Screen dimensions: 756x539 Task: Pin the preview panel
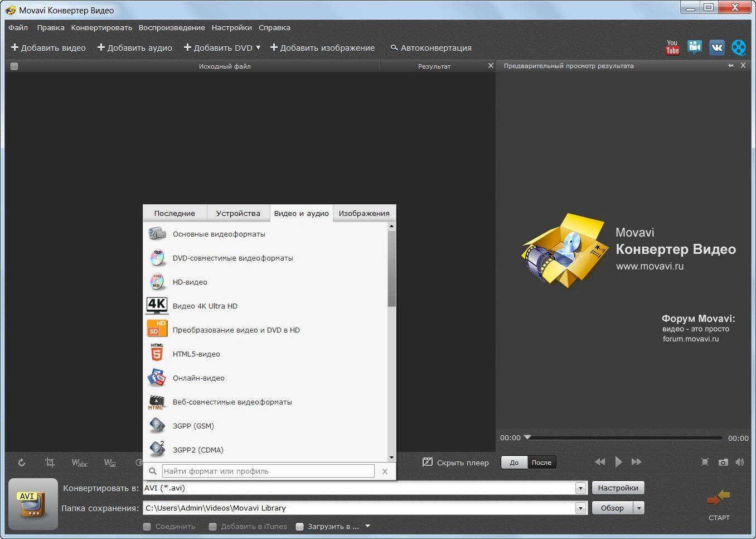731,65
